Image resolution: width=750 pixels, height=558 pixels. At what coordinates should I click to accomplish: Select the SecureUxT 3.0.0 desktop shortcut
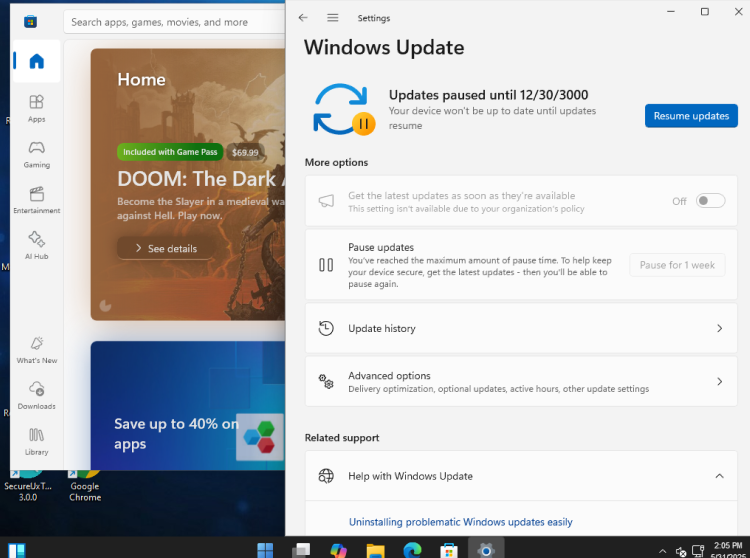[28, 486]
